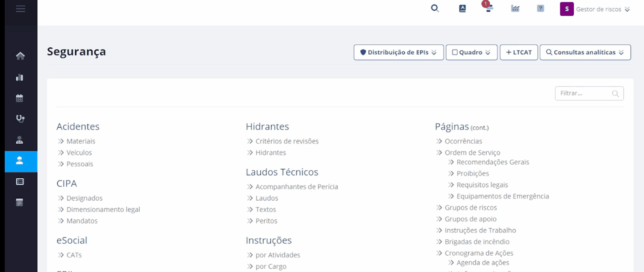Screen dimensions: 644x272
Task: Open Acompanhantes de Perícia
Action: (x=297, y=187)
